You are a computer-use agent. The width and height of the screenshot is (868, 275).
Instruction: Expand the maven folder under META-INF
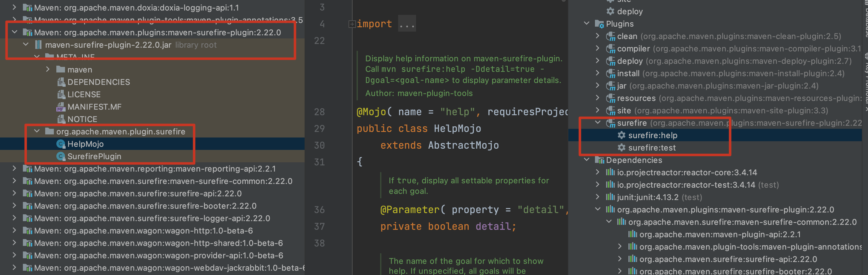(x=48, y=69)
